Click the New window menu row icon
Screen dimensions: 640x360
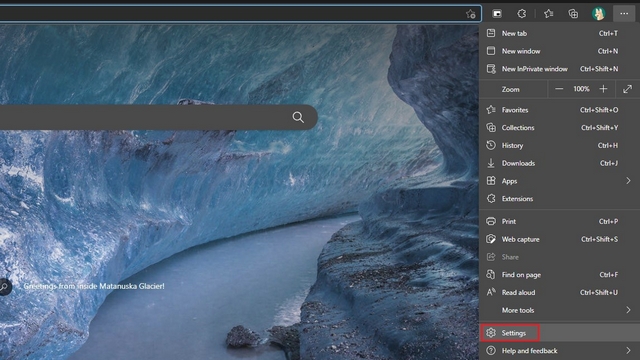491,51
